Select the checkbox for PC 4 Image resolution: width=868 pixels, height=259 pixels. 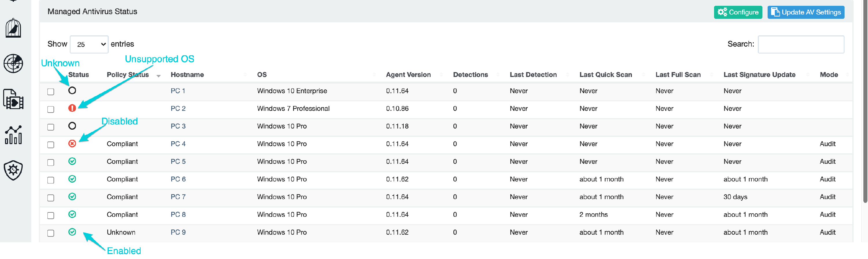click(51, 145)
